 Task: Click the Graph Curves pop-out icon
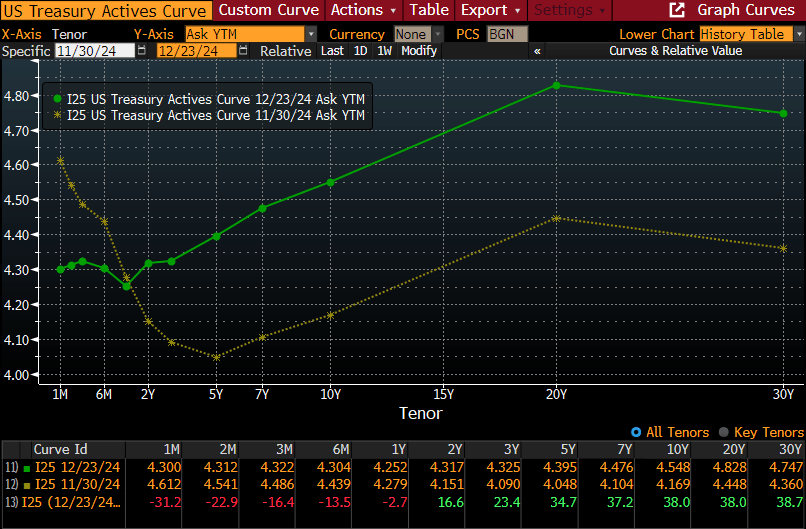(x=678, y=10)
